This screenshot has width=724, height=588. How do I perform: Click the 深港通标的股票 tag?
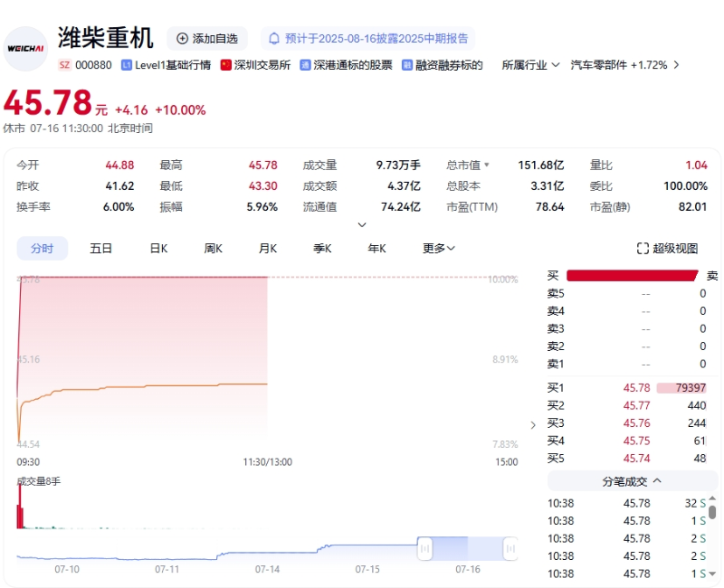pyautogui.click(x=347, y=65)
